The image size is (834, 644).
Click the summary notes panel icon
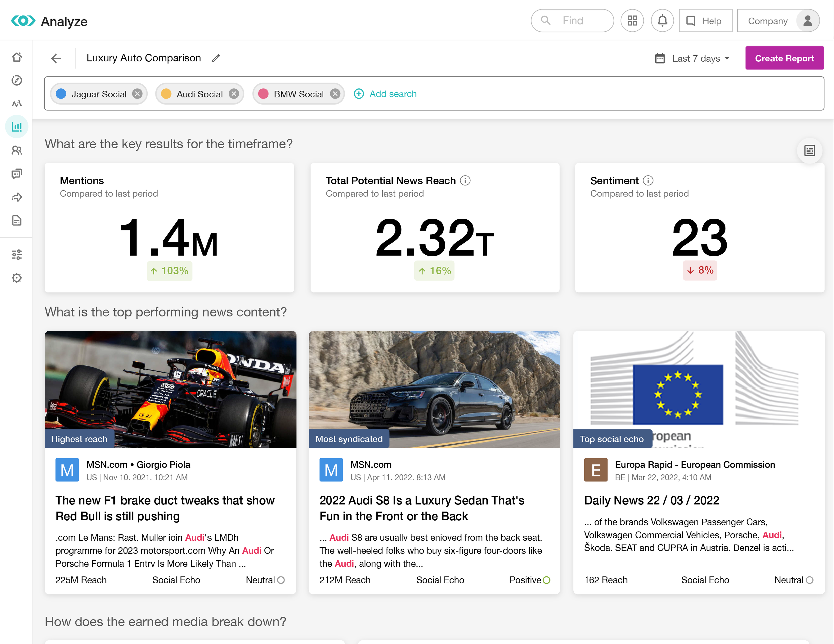pos(809,151)
